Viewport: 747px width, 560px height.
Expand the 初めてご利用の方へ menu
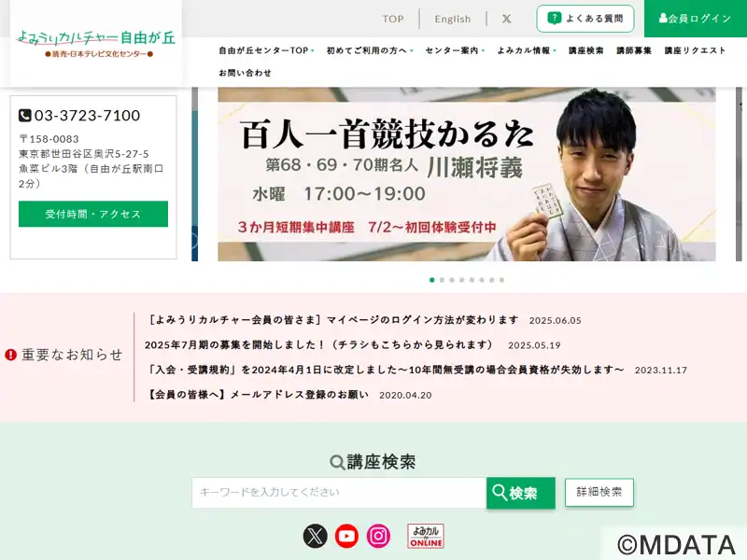coord(370,50)
